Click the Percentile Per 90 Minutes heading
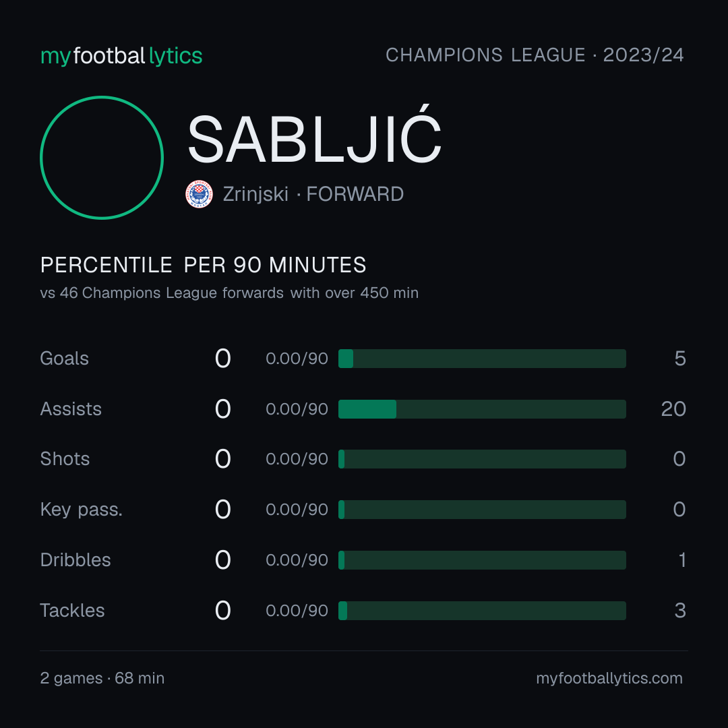The height and width of the screenshot is (728, 728). point(203,265)
